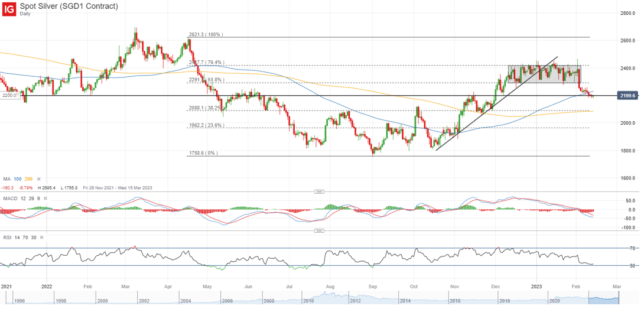Click the panel handle above the MACD pane
Viewport: 644px width, 309px height.
click(x=319, y=192)
